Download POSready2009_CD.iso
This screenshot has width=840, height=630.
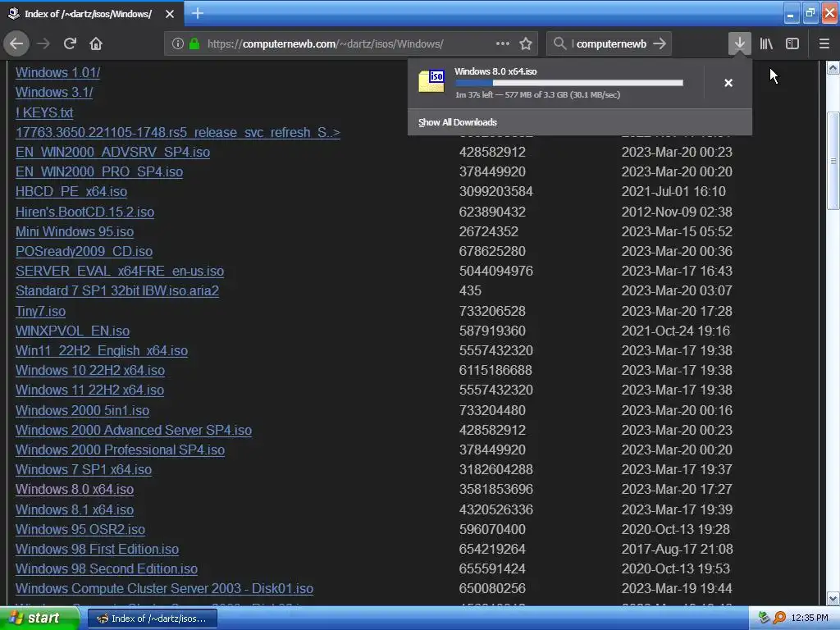click(x=84, y=251)
